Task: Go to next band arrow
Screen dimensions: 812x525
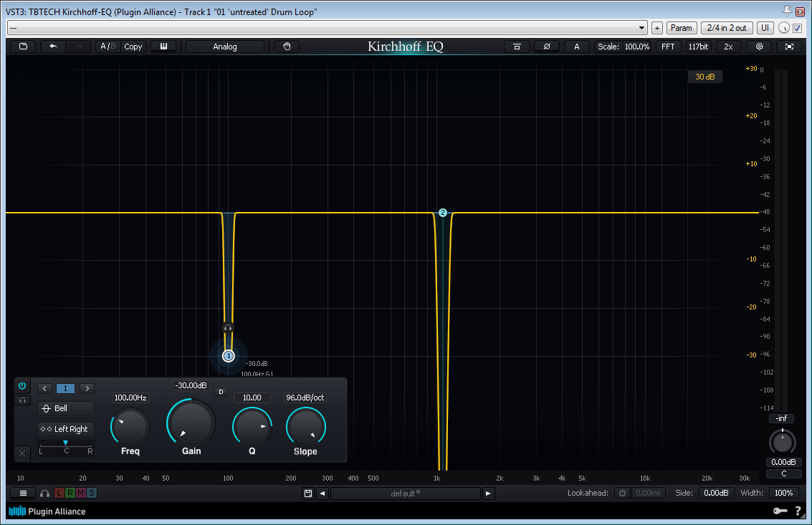Action: [87, 388]
